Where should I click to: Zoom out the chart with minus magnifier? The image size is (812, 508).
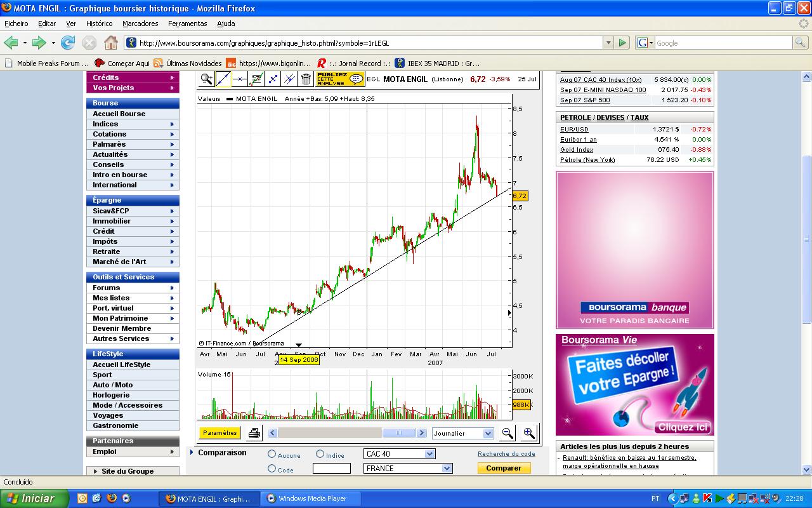[x=507, y=433]
